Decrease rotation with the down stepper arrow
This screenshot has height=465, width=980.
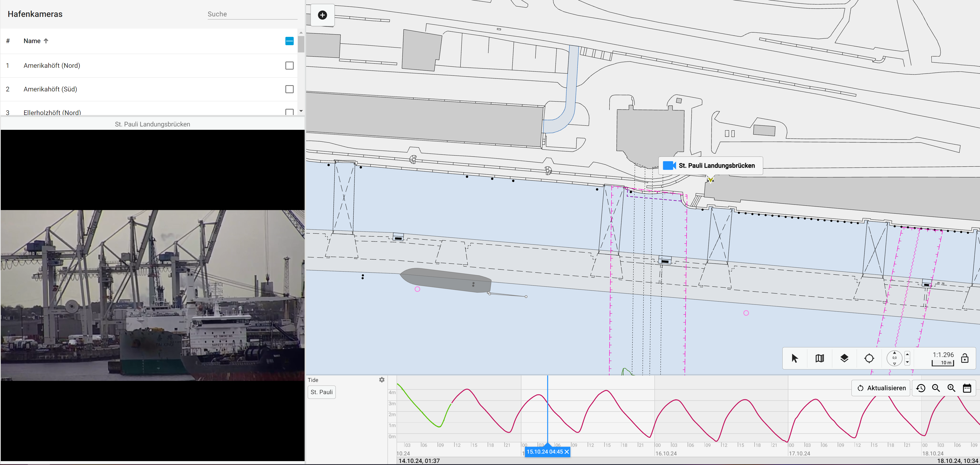(x=907, y=362)
